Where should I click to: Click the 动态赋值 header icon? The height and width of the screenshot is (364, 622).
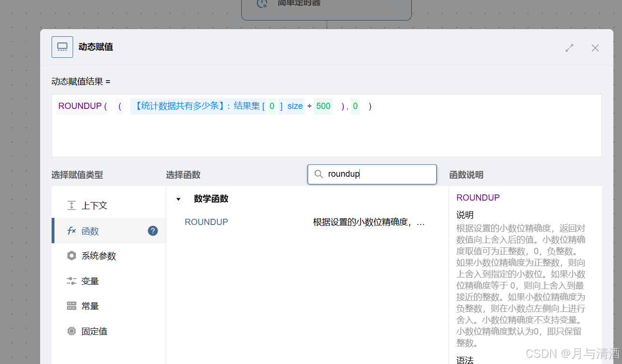(x=63, y=47)
